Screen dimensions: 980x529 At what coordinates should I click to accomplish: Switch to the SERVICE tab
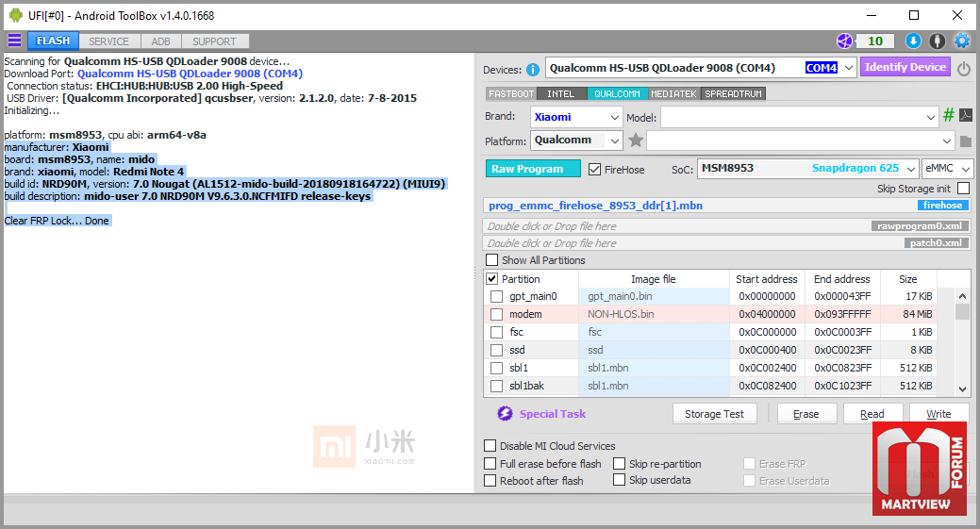coord(108,41)
